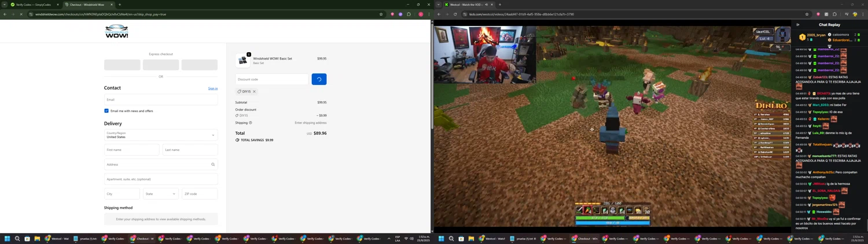
Task: Click the ZIP code field
Action: pyautogui.click(x=200, y=194)
